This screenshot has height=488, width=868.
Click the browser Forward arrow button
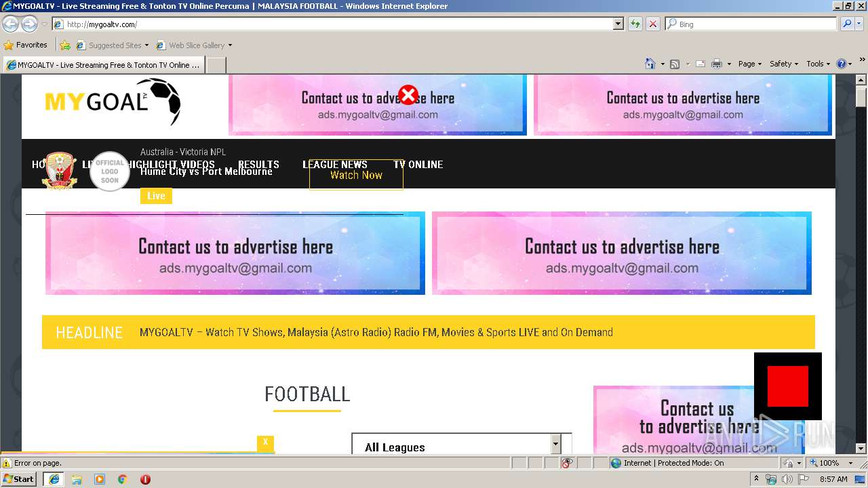point(29,24)
